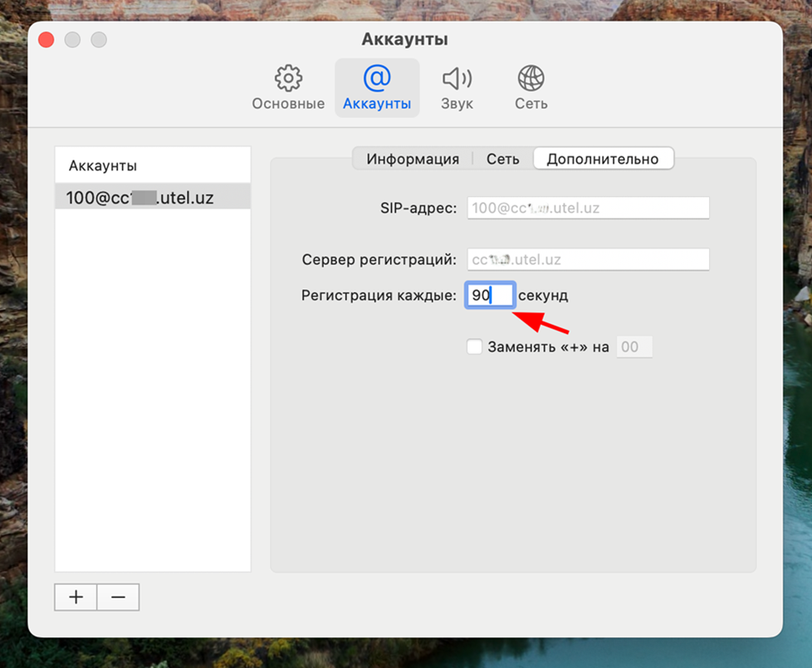Click the Аккаунты window title bar text
Screen dimensions: 812x668
tap(404, 39)
